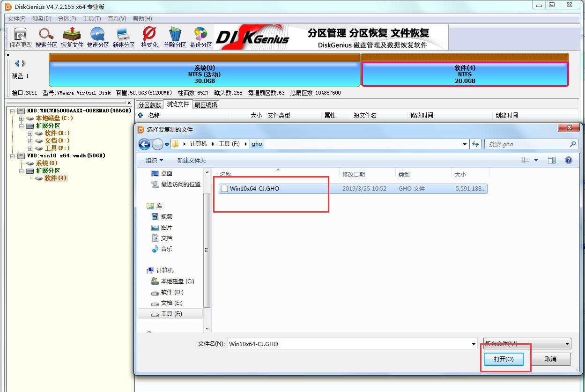Open the view options dropdown arrow
585x392 pixels.
pos(536,160)
